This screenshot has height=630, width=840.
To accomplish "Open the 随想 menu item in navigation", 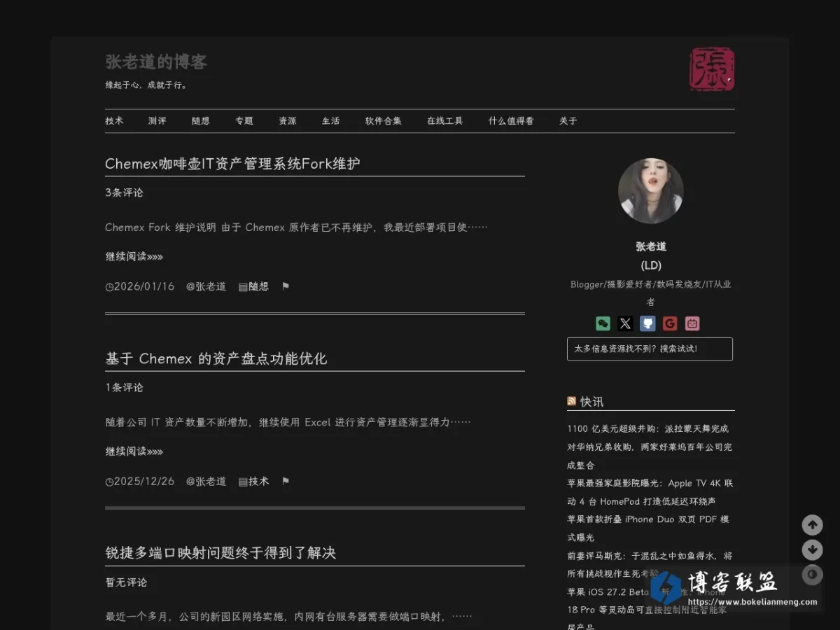I will pos(201,121).
